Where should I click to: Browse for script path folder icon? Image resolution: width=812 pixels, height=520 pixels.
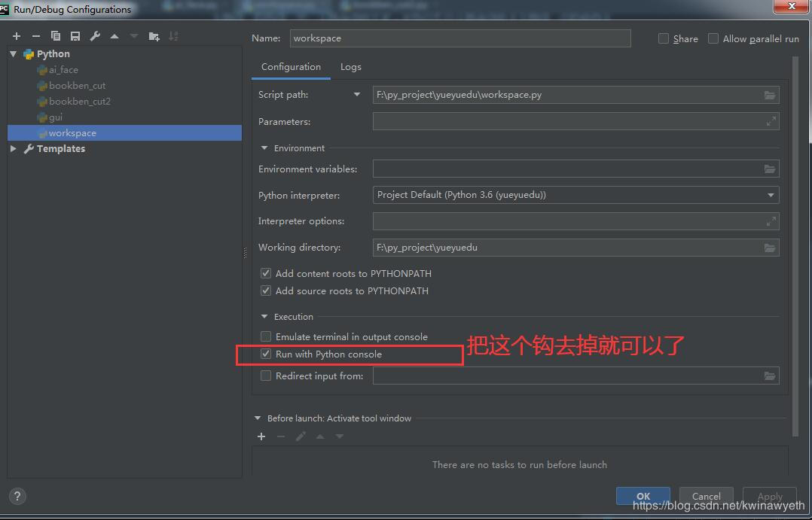click(x=770, y=96)
